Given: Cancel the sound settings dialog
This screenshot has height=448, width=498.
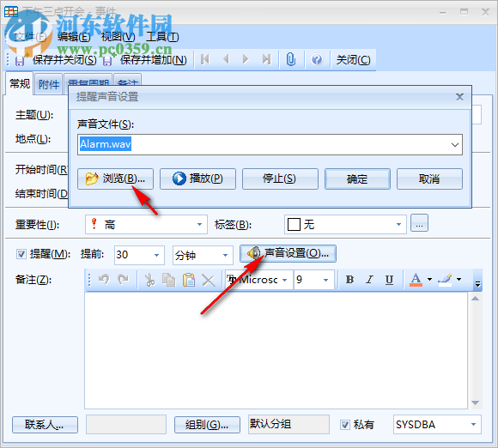Looking at the screenshot, I should tap(429, 179).
